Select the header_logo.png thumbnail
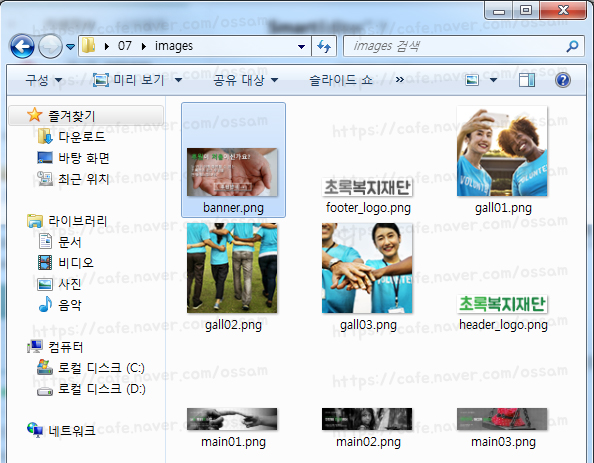The image size is (594, 463). [x=502, y=304]
